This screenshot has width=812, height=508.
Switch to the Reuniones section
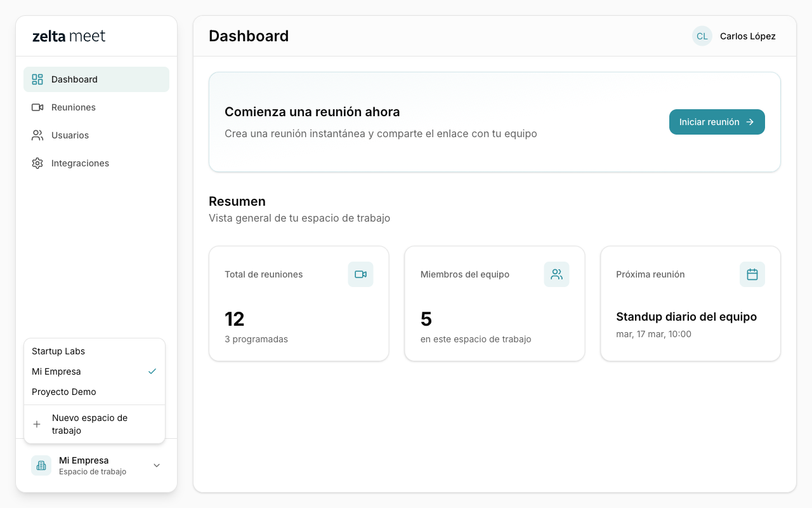coord(74,107)
